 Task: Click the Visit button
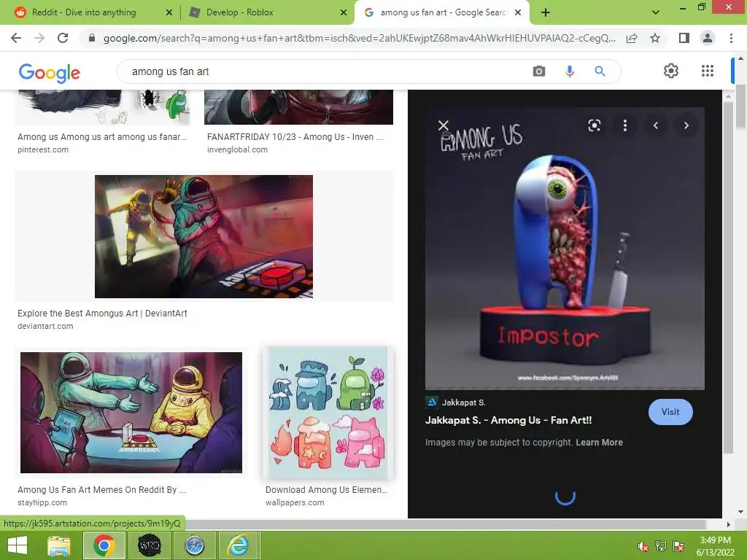(670, 412)
